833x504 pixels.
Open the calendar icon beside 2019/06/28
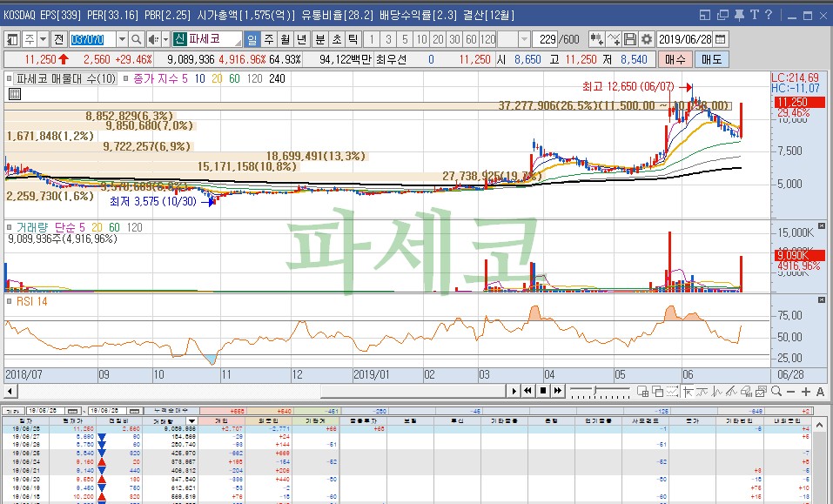coord(720,39)
